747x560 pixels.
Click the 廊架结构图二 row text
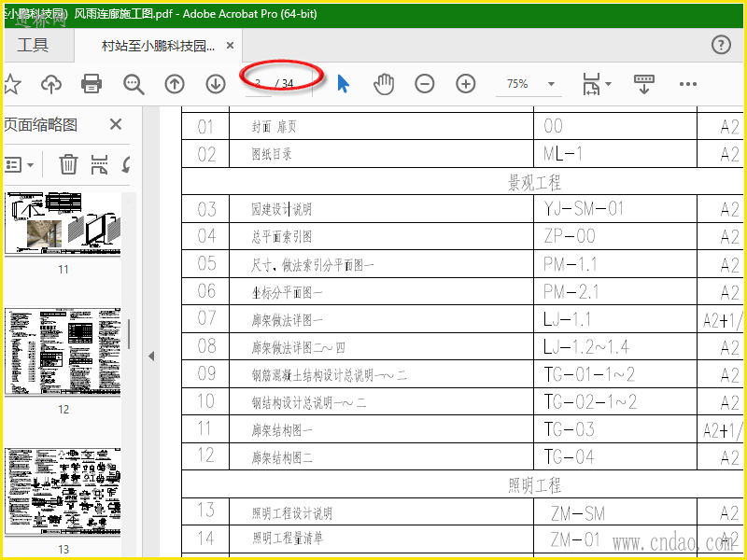click(282, 458)
